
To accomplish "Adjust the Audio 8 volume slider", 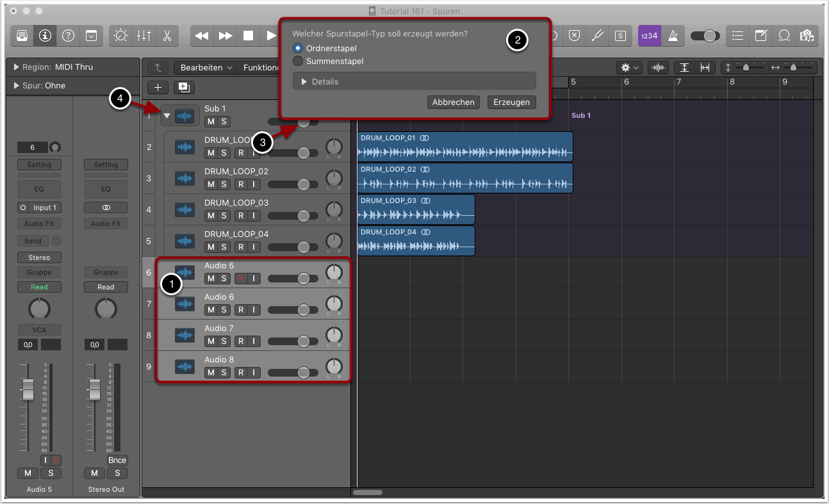I will [303, 372].
